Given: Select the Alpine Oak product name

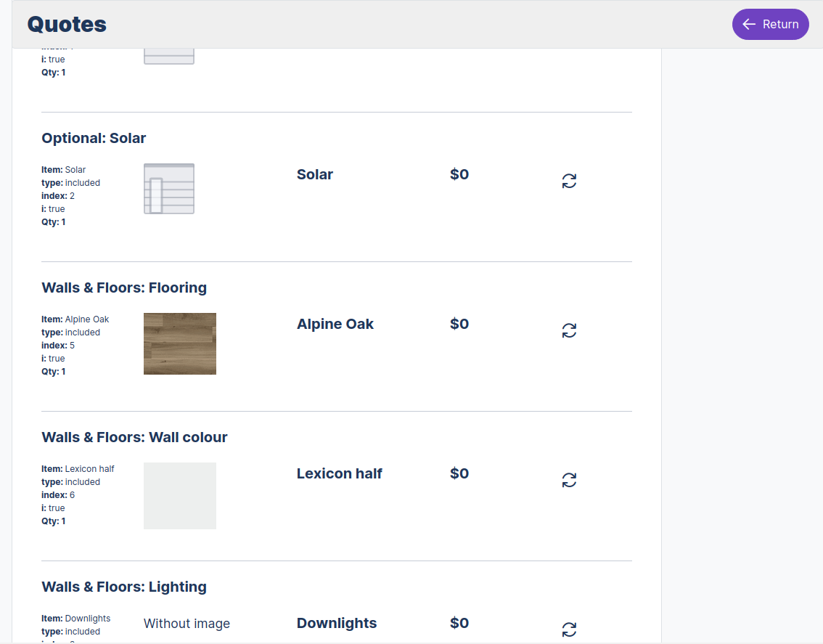Looking at the screenshot, I should point(335,324).
